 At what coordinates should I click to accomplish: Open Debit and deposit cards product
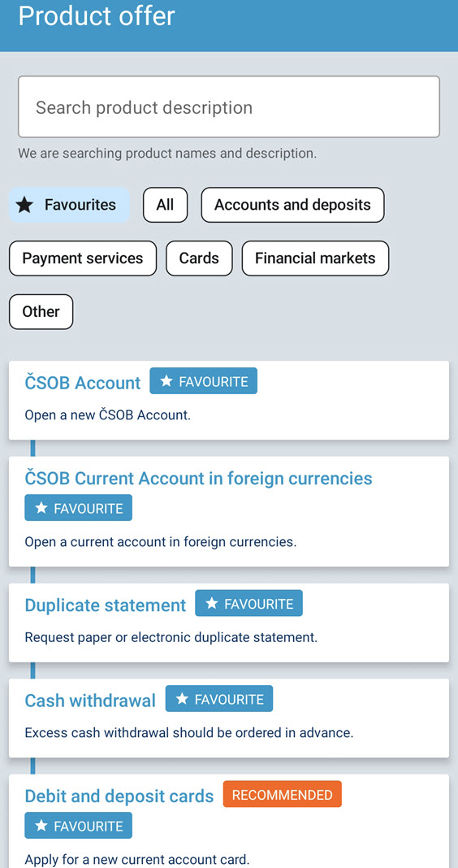(119, 796)
